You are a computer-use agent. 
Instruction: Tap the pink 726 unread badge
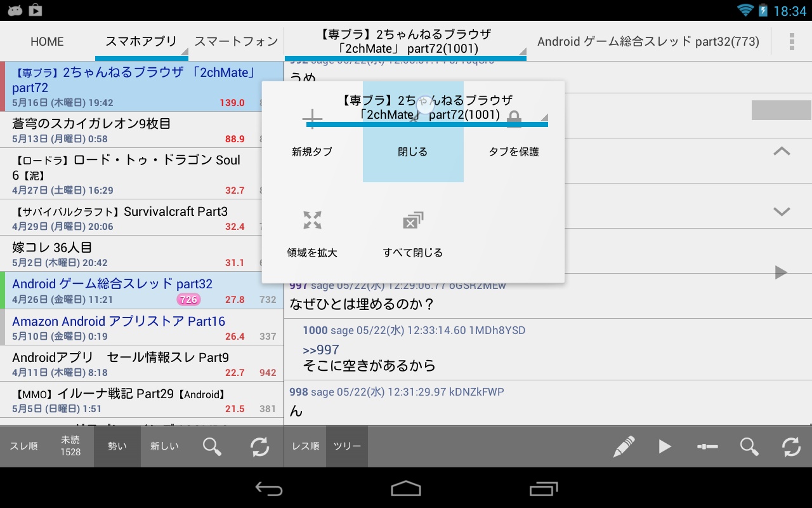point(188,300)
